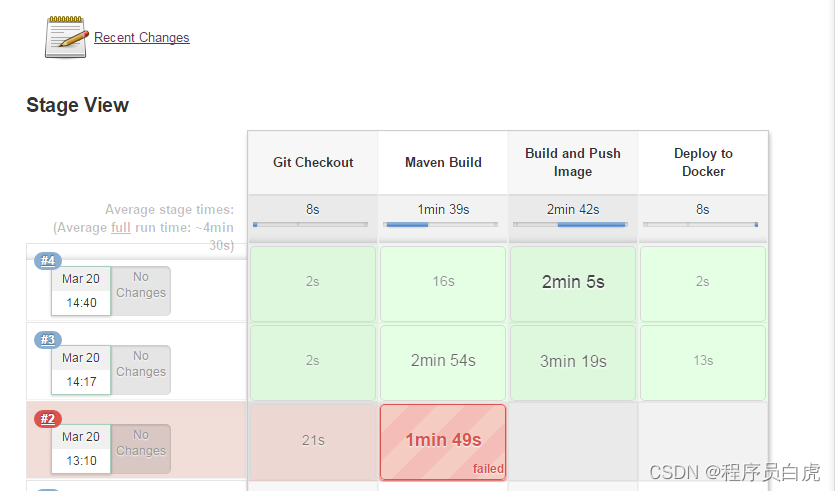Image resolution: width=835 pixels, height=491 pixels.
Task: Click build #4 No Changes box
Action: (x=140, y=286)
